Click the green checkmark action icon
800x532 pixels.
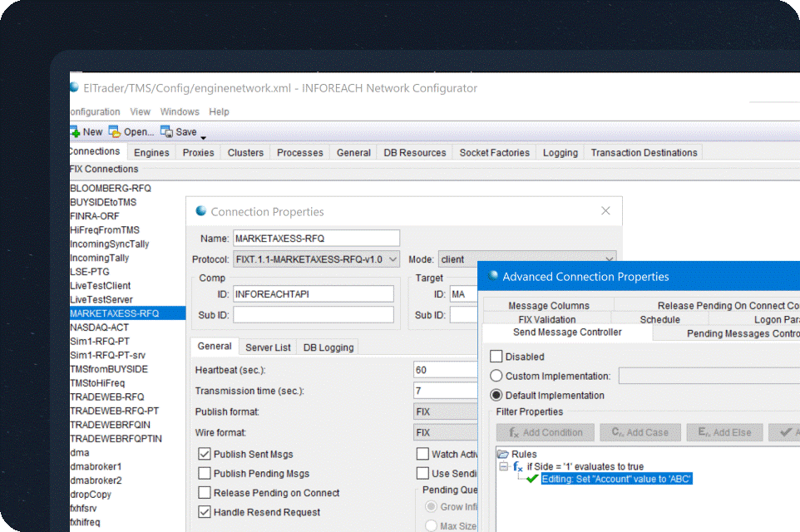tap(532, 479)
